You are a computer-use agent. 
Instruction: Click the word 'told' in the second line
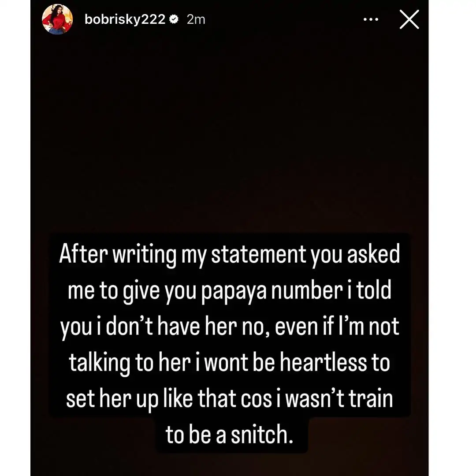(x=374, y=290)
